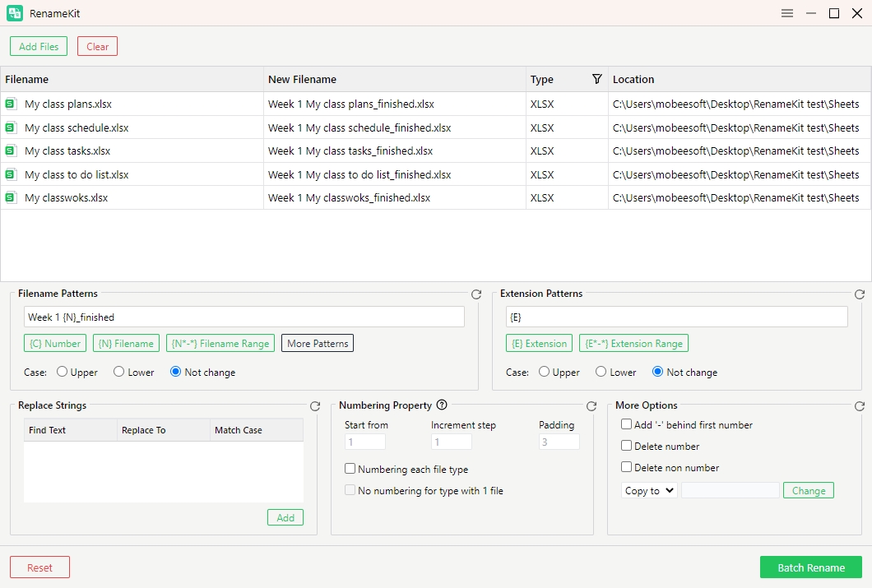Click file icon for My class schedule.xlsx
Screen dimensions: 872x588
10,127
